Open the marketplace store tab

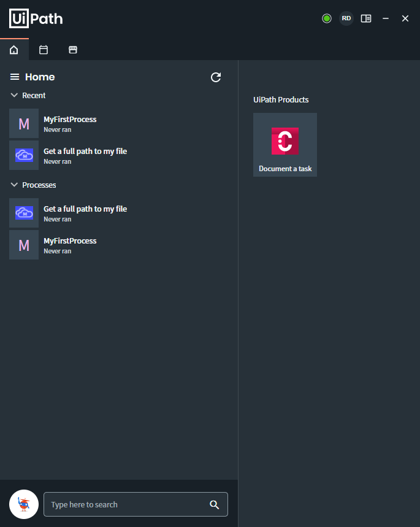click(73, 50)
